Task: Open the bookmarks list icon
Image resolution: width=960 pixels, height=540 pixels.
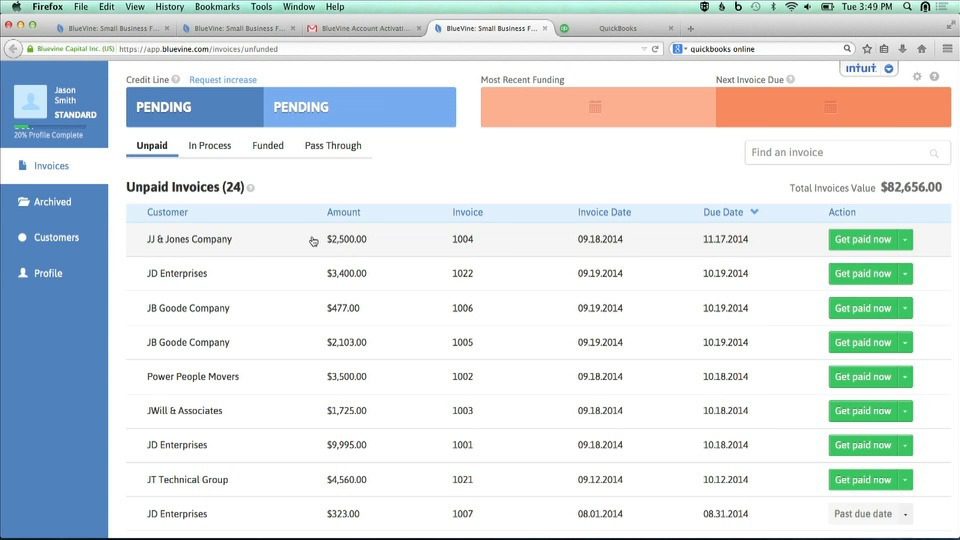Action: 884,49
